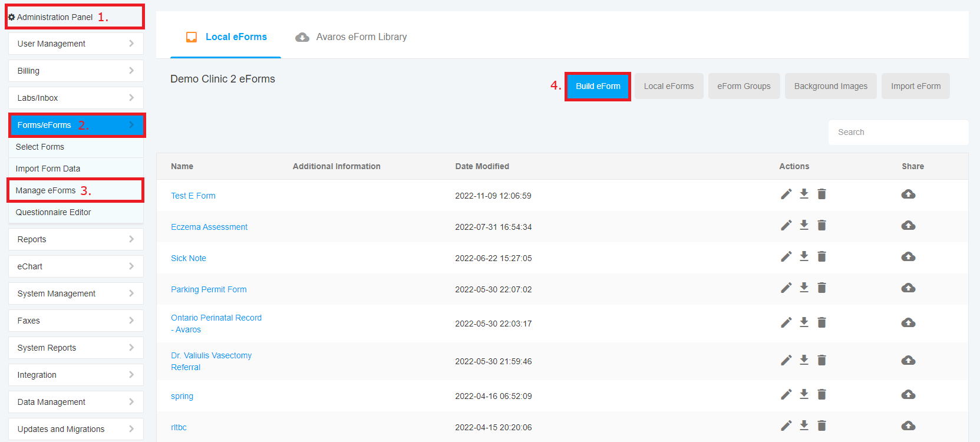Switch to Local eForms tab
Viewport: 980px width, 442px height.
(x=226, y=37)
